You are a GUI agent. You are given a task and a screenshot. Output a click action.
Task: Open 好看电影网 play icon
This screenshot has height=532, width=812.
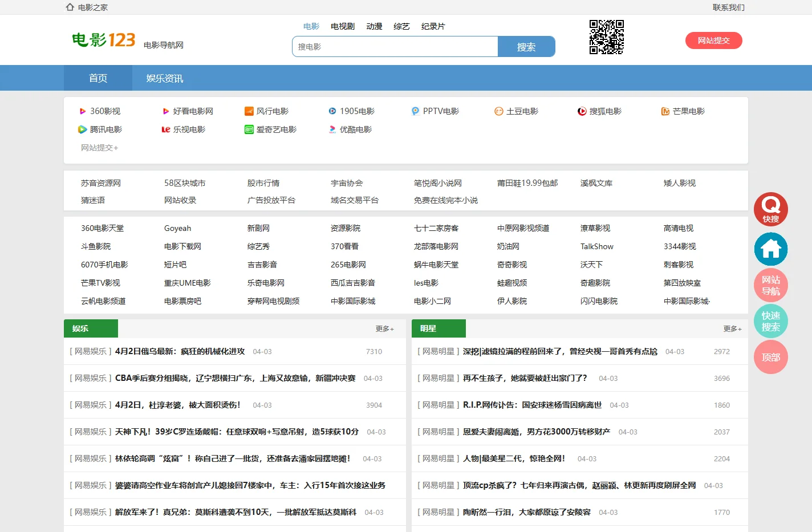166,111
